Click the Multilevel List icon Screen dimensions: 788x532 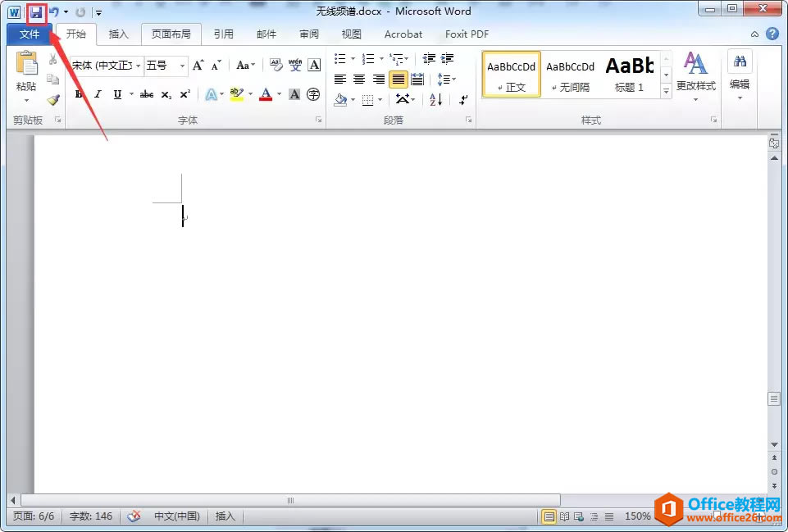tap(397, 59)
